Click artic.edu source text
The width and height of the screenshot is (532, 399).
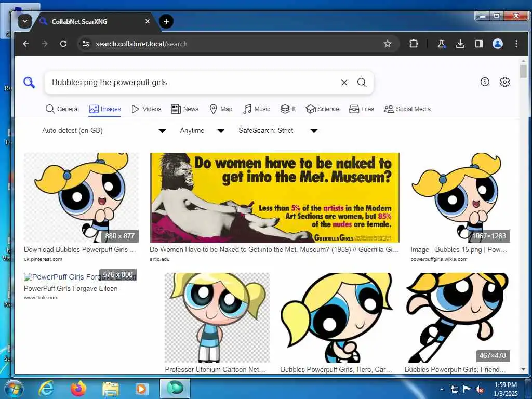(x=159, y=259)
